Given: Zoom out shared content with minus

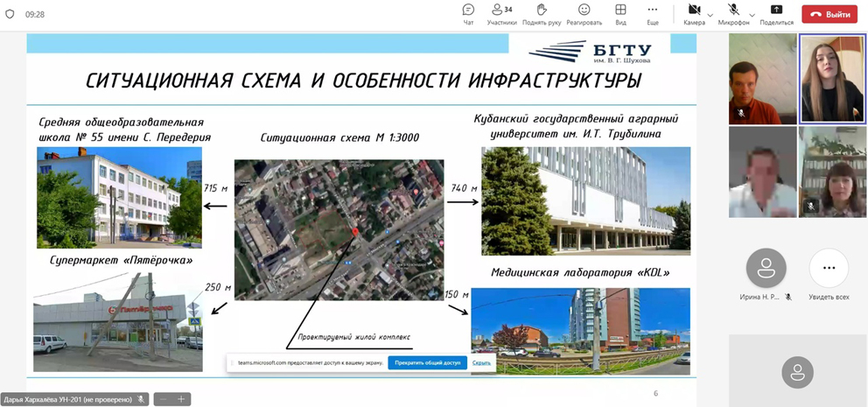Looking at the screenshot, I should [164, 399].
